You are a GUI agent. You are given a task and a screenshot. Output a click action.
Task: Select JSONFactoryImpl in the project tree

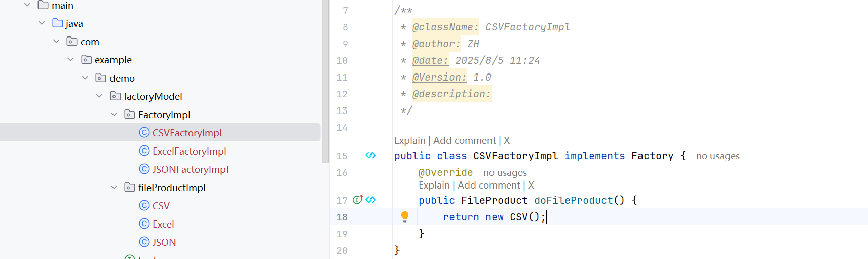coord(190,169)
